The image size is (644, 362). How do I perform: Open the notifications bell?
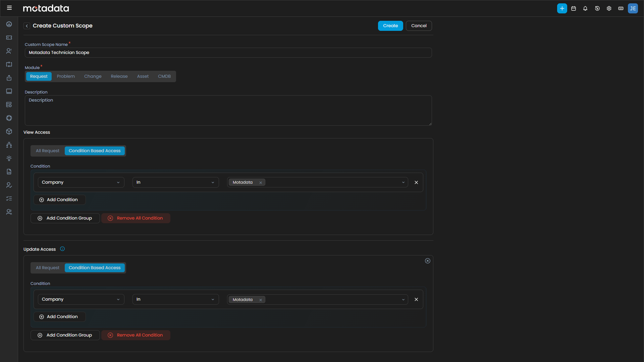click(x=585, y=8)
